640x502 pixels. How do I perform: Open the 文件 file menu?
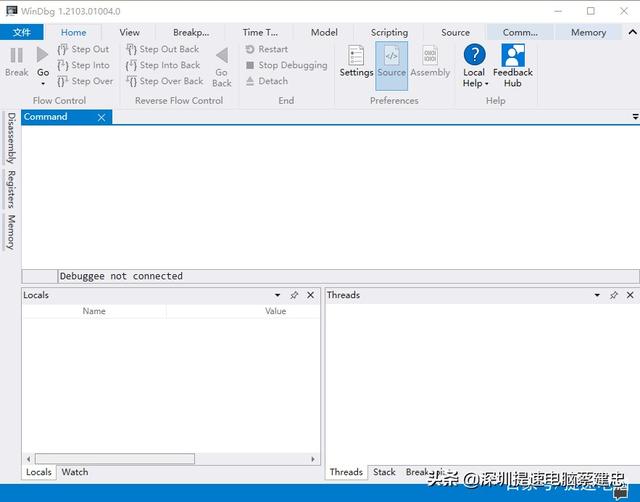point(22,32)
